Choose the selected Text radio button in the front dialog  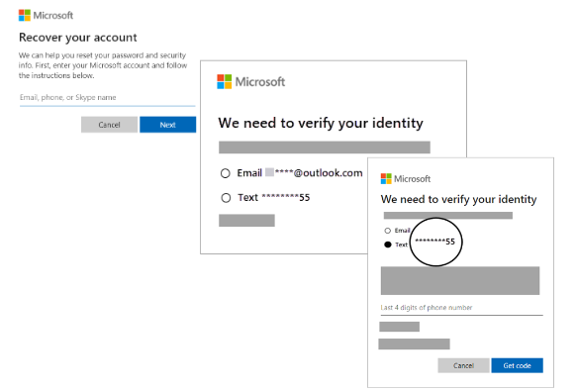click(388, 245)
